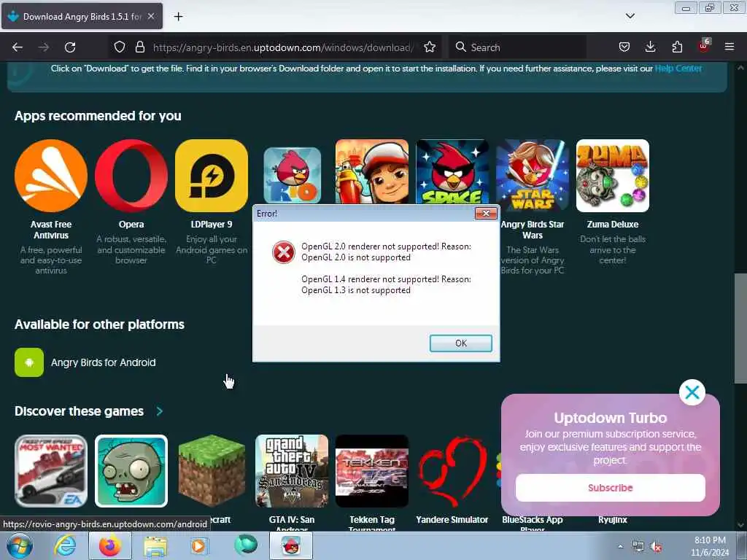Open the Plants vs Zombies icon

pyautogui.click(x=131, y=471)
